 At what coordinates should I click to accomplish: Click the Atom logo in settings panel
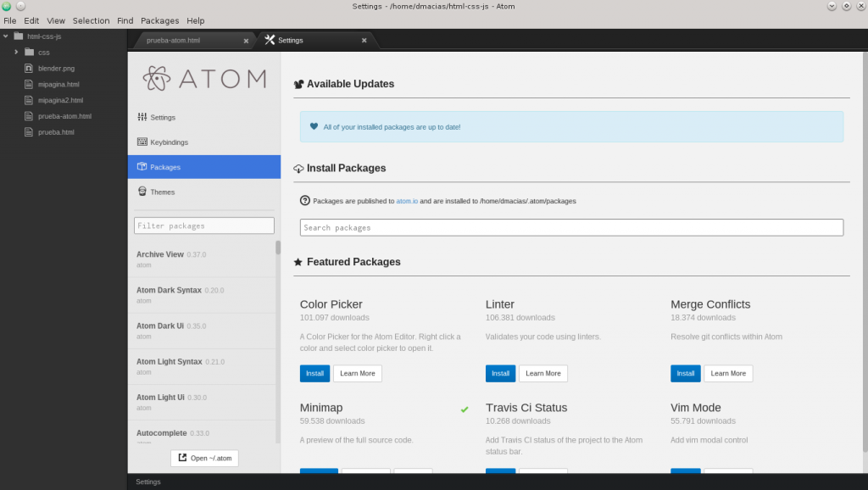(204, 79)
